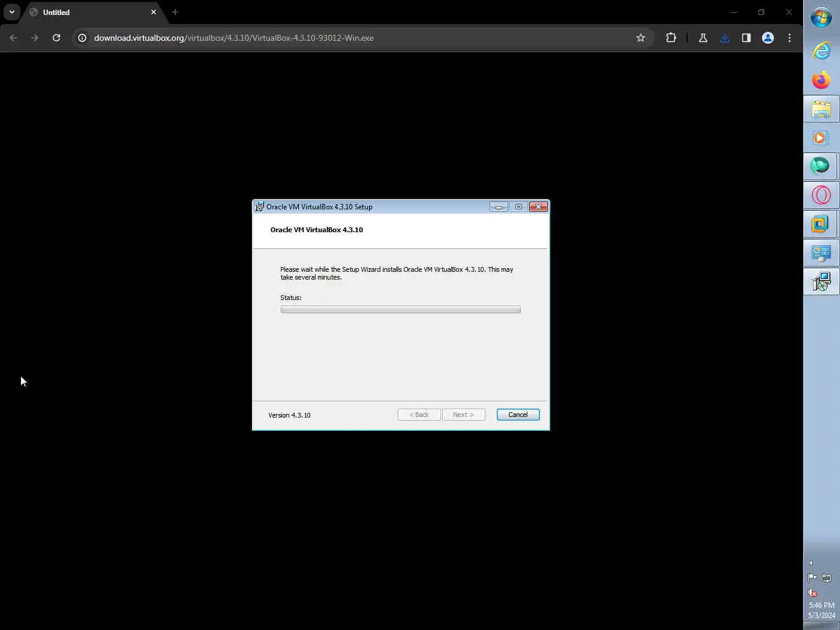Screen dimensions: 840x630
Task: Launch Internet Explorer from the taskbar
Action: click(x=821, y=50)
